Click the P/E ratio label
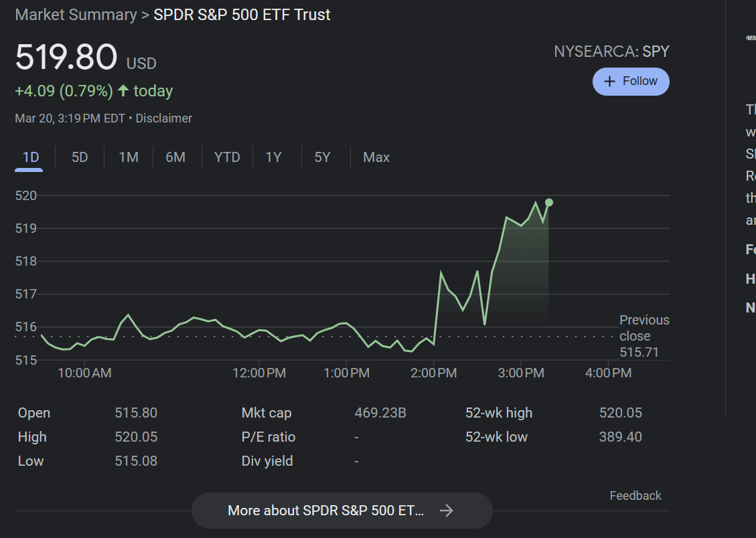This screenshot has width=756, height=538. tap(268, 438)
